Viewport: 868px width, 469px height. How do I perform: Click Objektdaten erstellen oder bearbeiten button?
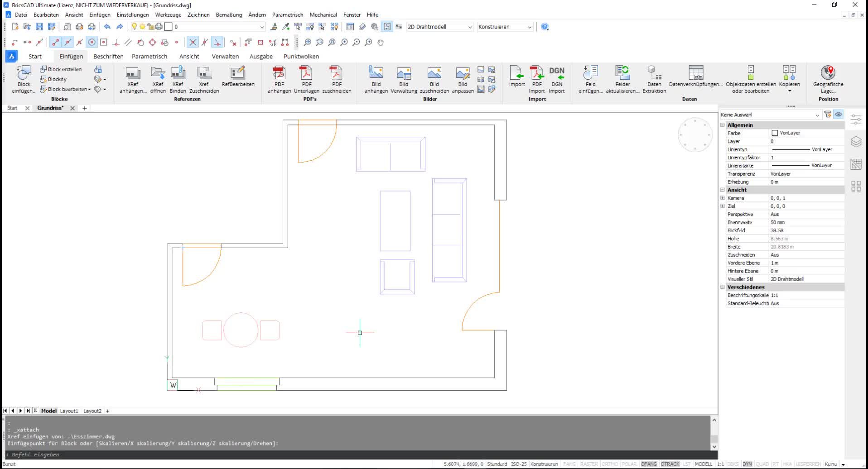click(751, 79)
